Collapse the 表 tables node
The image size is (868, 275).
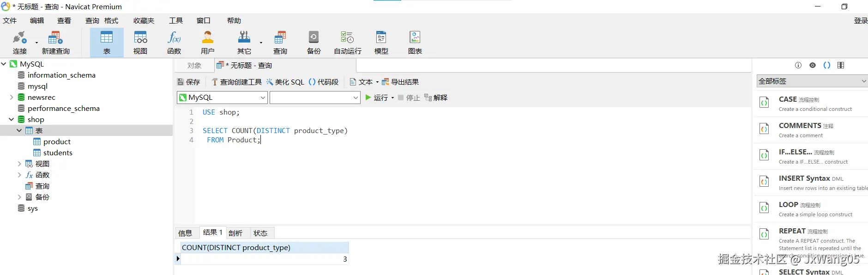(x=19, y=130)
